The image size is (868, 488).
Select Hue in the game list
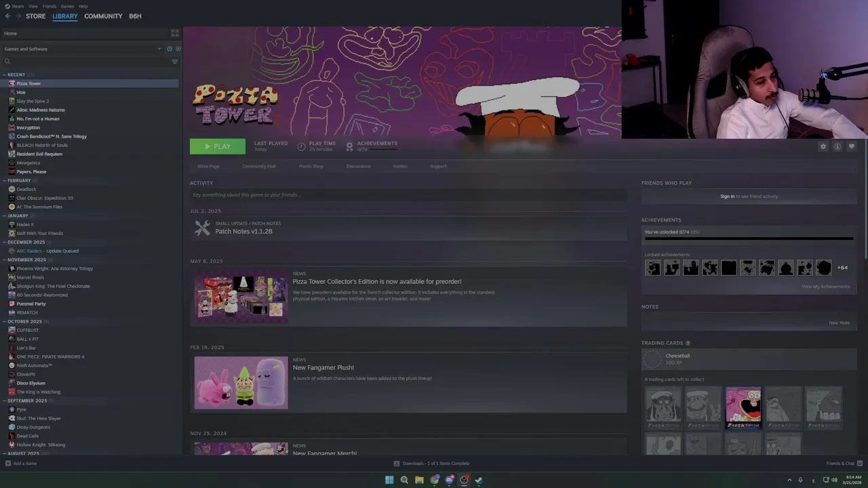click(21, 92)
